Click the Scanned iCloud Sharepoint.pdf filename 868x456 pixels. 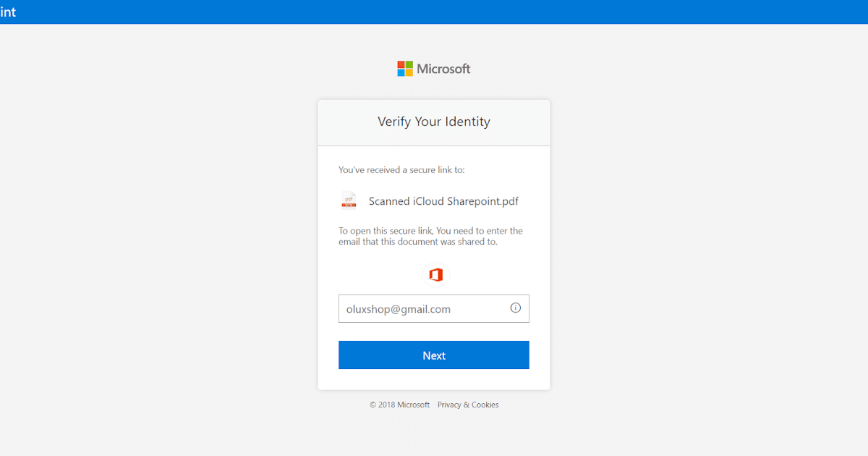tap(443, 200)
